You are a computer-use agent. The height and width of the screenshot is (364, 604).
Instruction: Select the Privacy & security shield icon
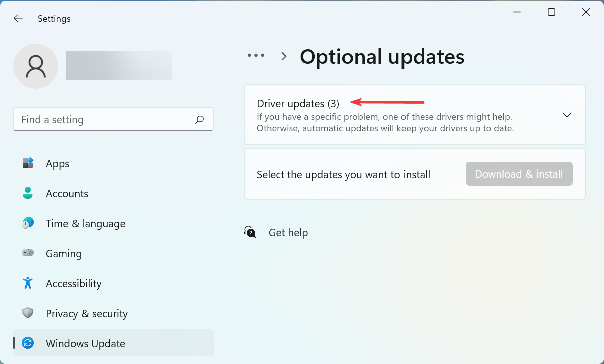pyautogui.click(x=28, y=313)
